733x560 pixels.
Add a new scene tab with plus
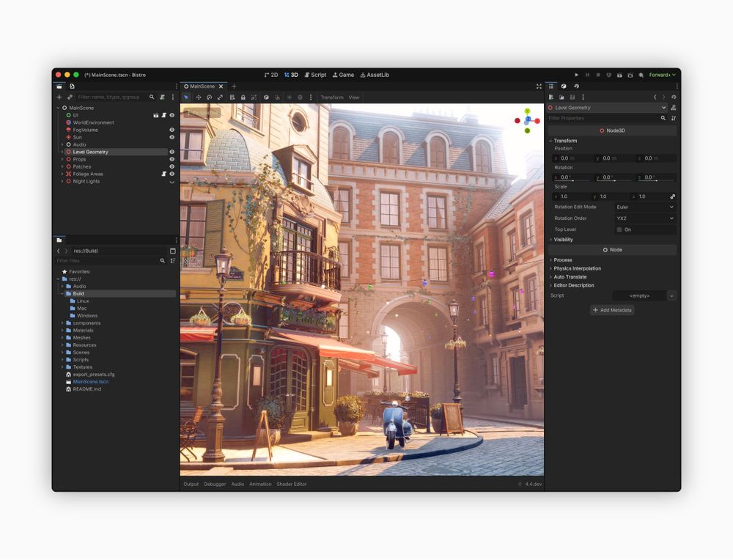coord(235,86)
